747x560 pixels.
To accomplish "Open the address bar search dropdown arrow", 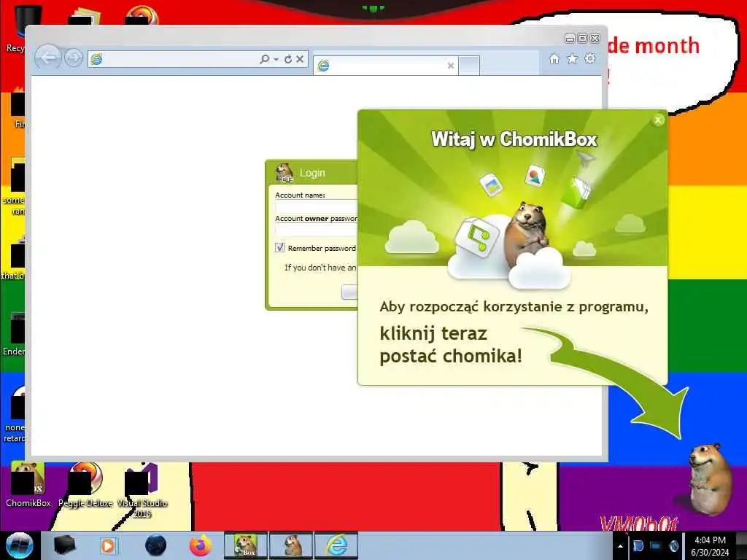I will (276, 60).
